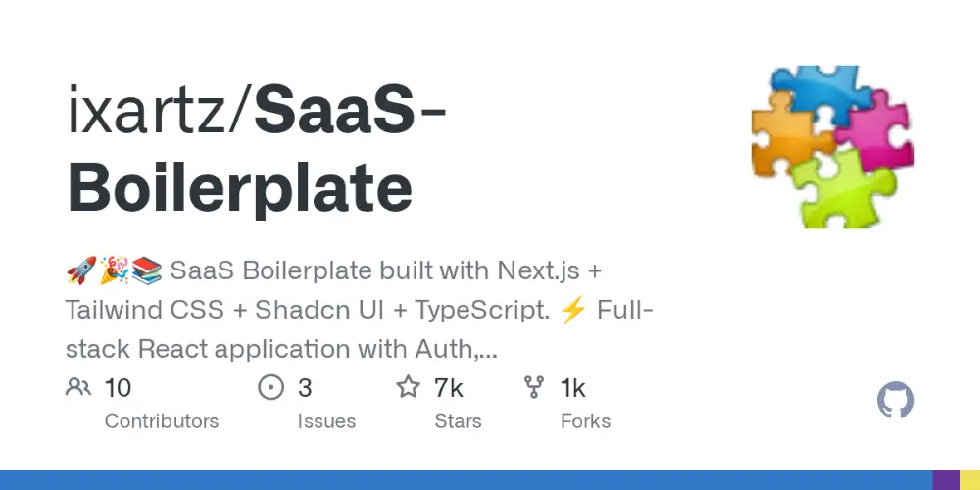The height and width of the screenshot is (490, 980).
Task: Open the colorful puzzle pieces avatar
Action: point(832,147)
